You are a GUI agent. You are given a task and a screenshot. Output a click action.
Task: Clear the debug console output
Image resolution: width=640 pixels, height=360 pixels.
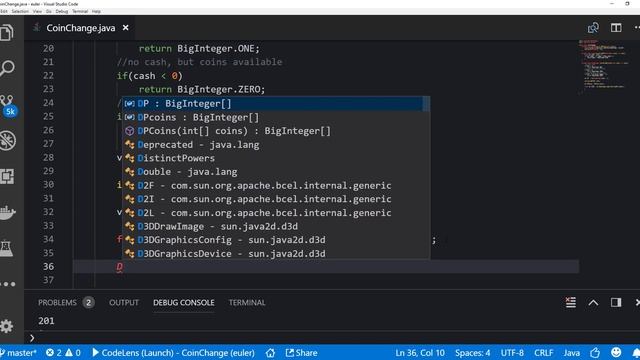[571, 302]
